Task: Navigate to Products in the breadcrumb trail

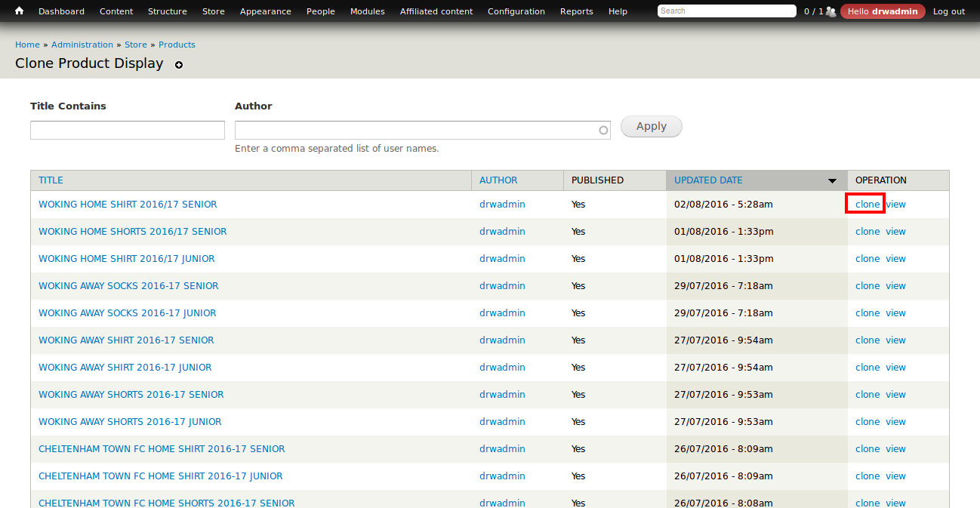Action: tap(177, 44)
